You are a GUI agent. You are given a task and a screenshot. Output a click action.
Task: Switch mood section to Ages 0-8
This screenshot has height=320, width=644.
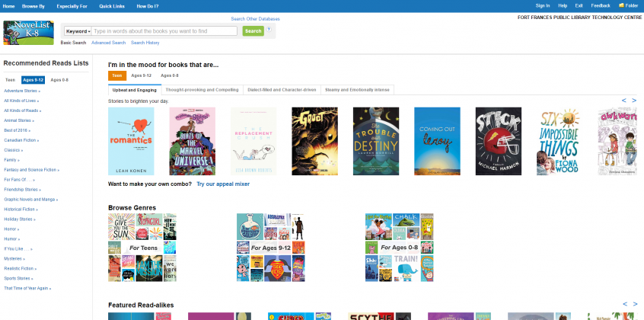(169, 75)
